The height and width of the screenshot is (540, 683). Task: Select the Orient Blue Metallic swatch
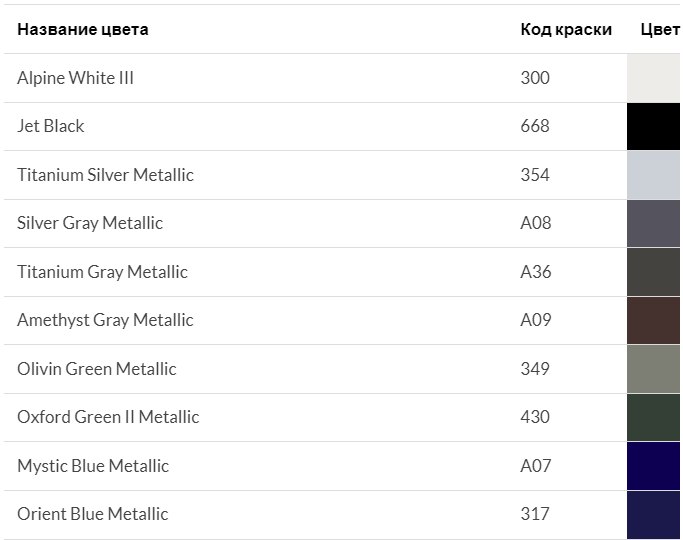point(654,515)
